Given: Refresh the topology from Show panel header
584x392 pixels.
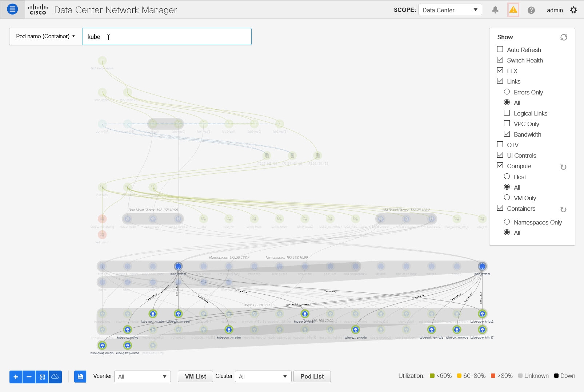Looking at the screenshot, I should (x=564, y=37).
